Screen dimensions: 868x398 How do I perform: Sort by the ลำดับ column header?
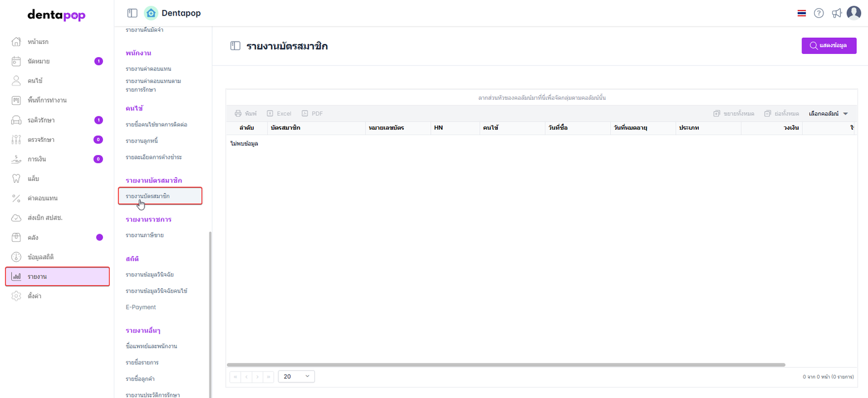(x=247, y=127)
